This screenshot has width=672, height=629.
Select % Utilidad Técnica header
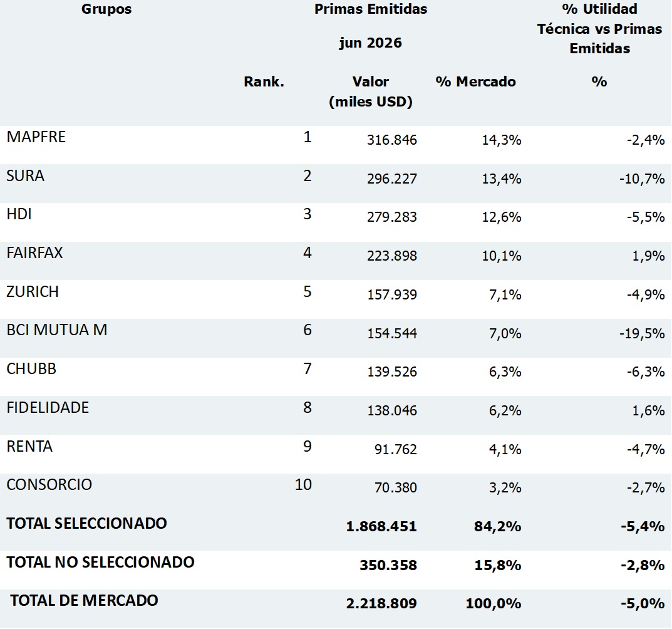click(x=599, y=29)
